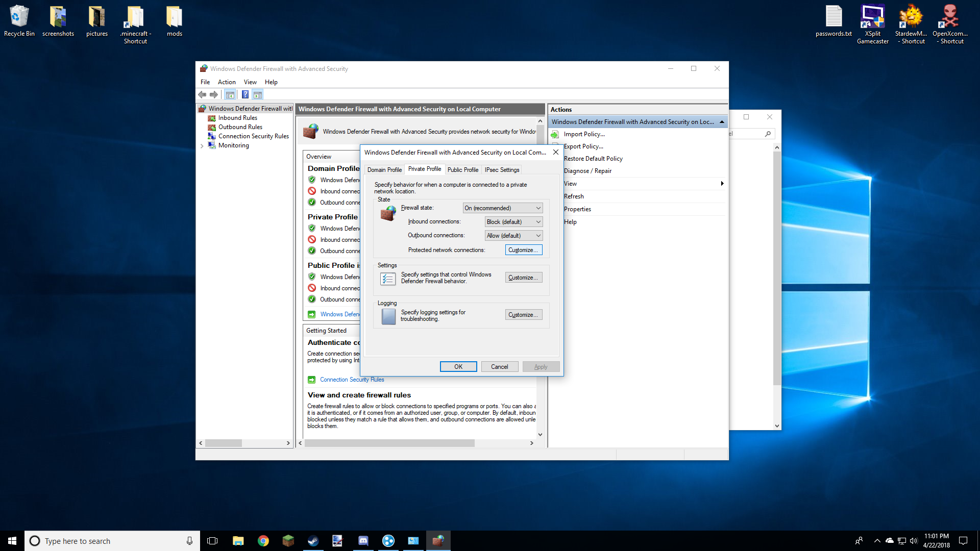The image size is (980, 551).
Task: Click Customize for Logging settings
Action: click(x=523, y=315)
